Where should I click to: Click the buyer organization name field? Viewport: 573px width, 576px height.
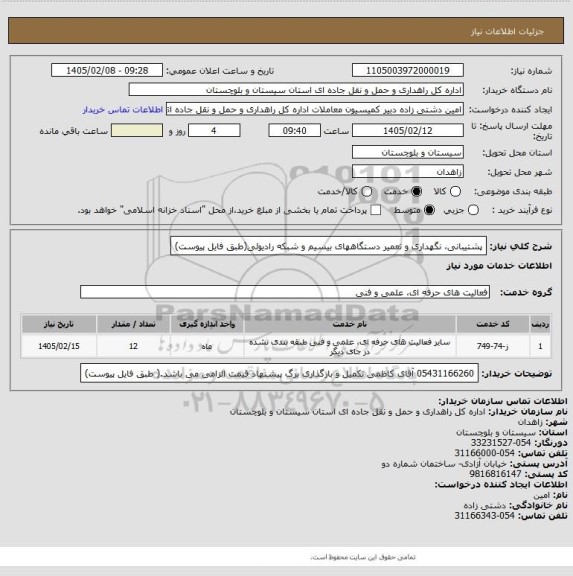pos(296,90)
